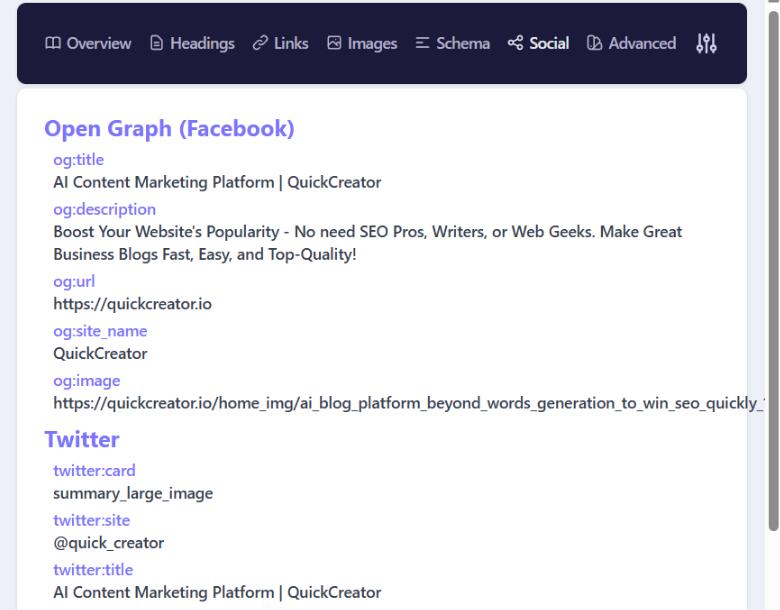Click the icon beside Advanced

(594, 43)
